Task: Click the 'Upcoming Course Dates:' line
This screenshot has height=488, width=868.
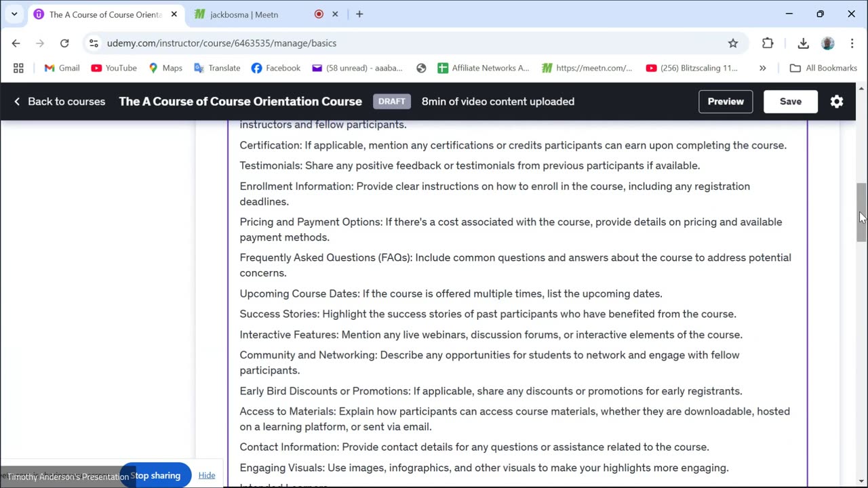Action: tap(451, 293)
